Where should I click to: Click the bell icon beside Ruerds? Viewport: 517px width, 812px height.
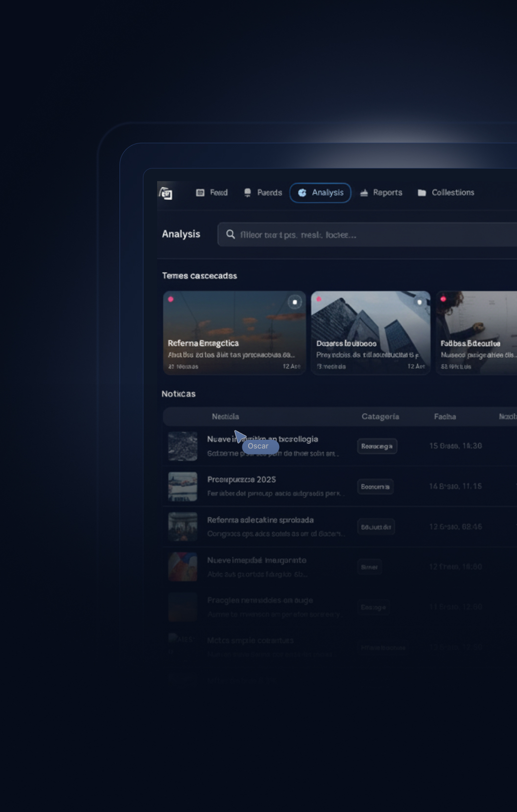247,192
